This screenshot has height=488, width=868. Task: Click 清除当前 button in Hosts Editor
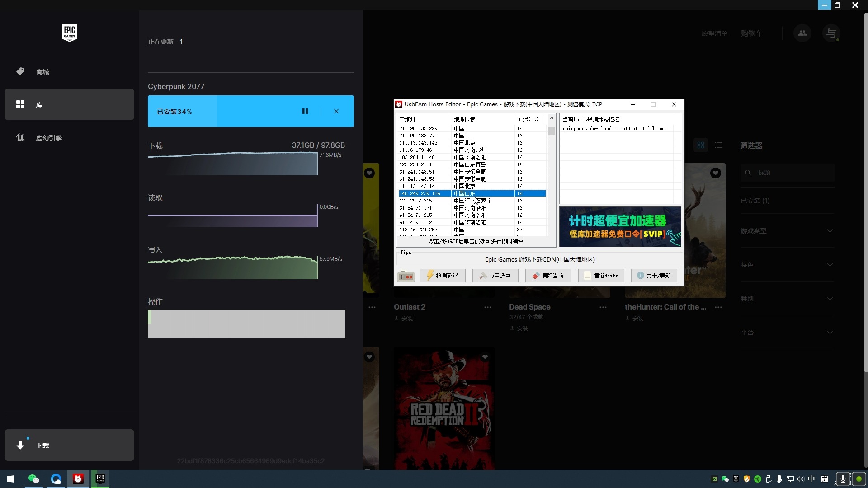pyautogui.click(x=548, y=276)
